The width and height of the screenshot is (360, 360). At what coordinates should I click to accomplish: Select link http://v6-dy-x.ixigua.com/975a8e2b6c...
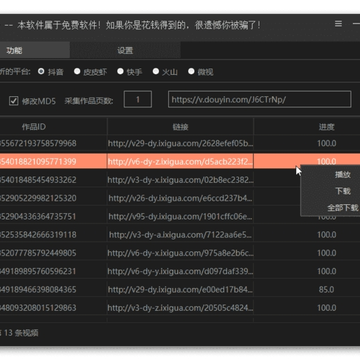click(x=180, y=253)
